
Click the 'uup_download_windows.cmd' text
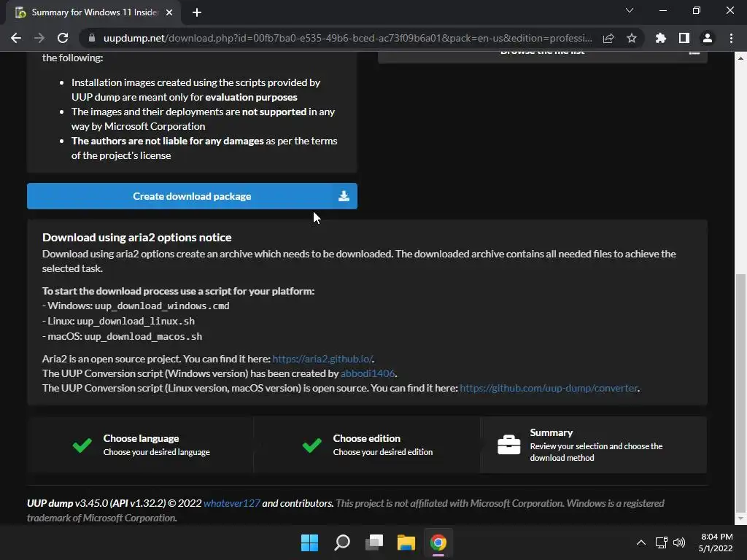pyautogui.click(x=162, y=306)
